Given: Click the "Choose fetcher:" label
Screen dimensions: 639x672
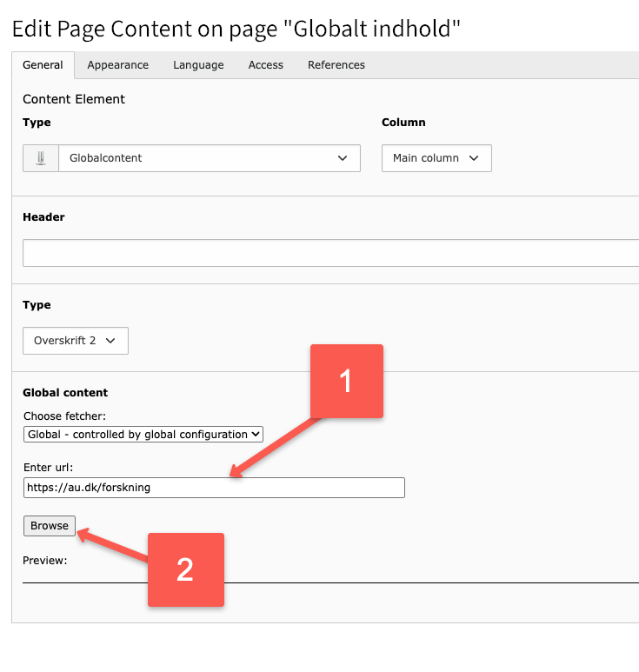Looking at the screenshot, I should pos(64,416).
